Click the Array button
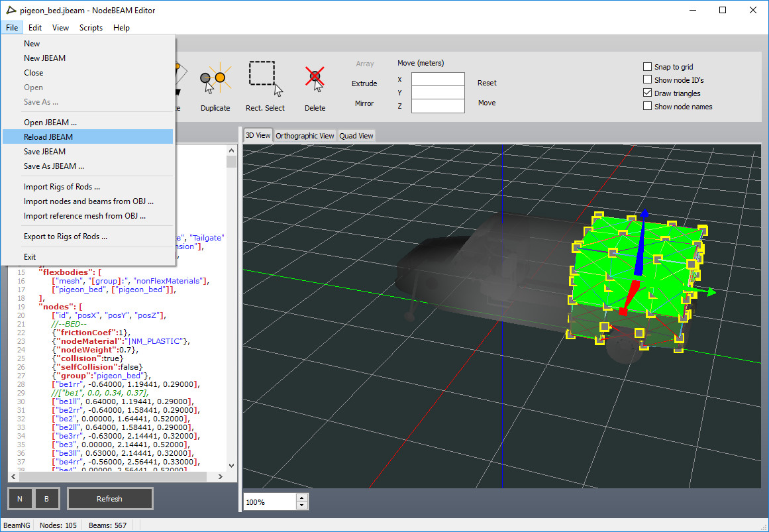The width and height of the screenshot is (769, 532). pos(365,64)
